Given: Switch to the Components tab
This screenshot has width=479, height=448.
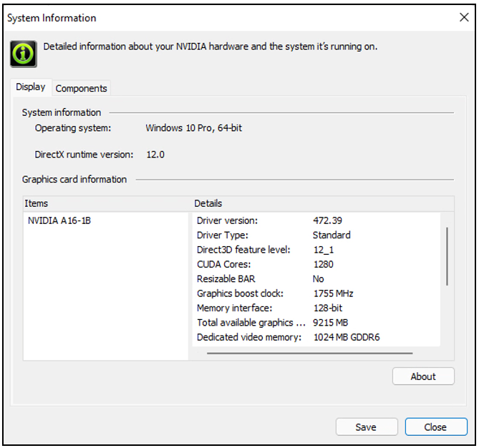Looking at the screenshot, I should (x=82, y=88).
